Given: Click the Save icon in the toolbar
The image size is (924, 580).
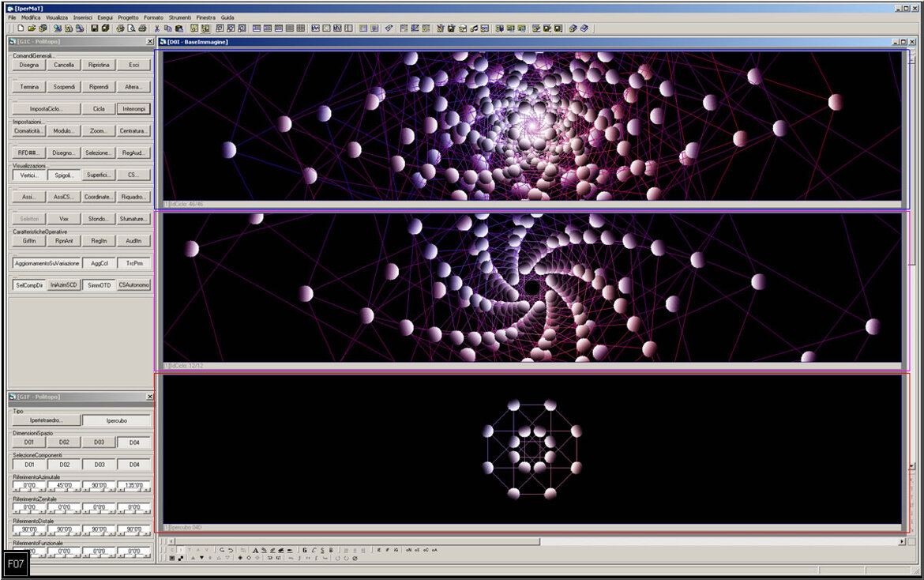Looking at the screenshot, I should [x=93, y=28].
